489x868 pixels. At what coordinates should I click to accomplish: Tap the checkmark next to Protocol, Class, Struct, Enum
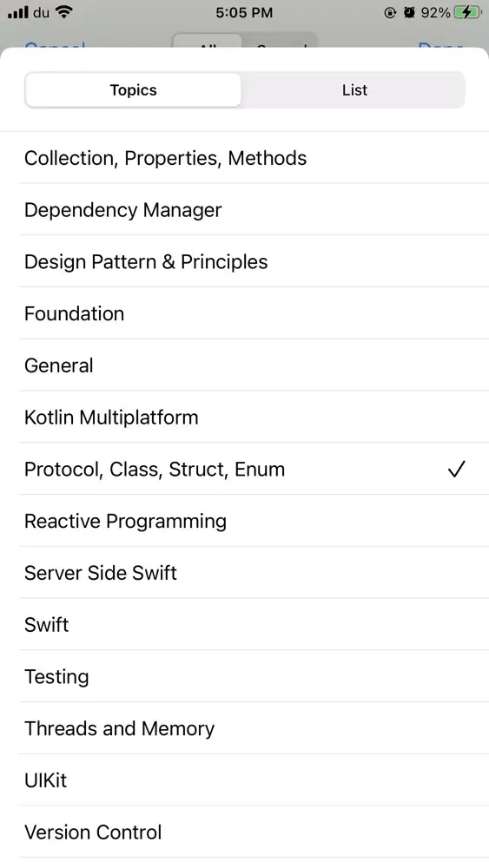[x=456, y=469]
